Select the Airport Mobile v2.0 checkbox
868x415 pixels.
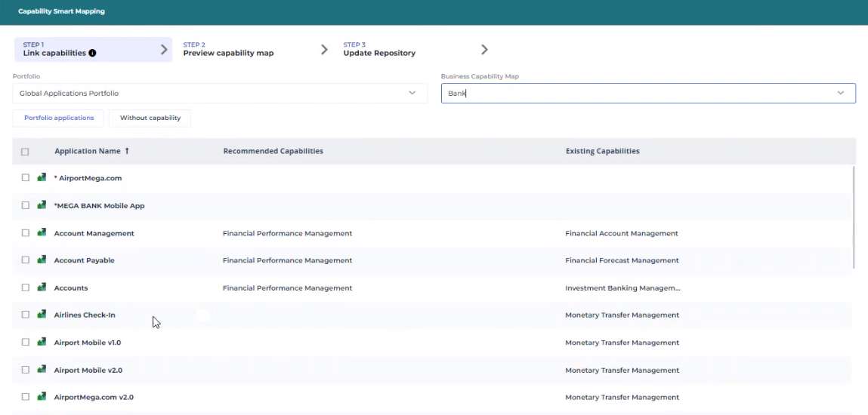(25, 370)
